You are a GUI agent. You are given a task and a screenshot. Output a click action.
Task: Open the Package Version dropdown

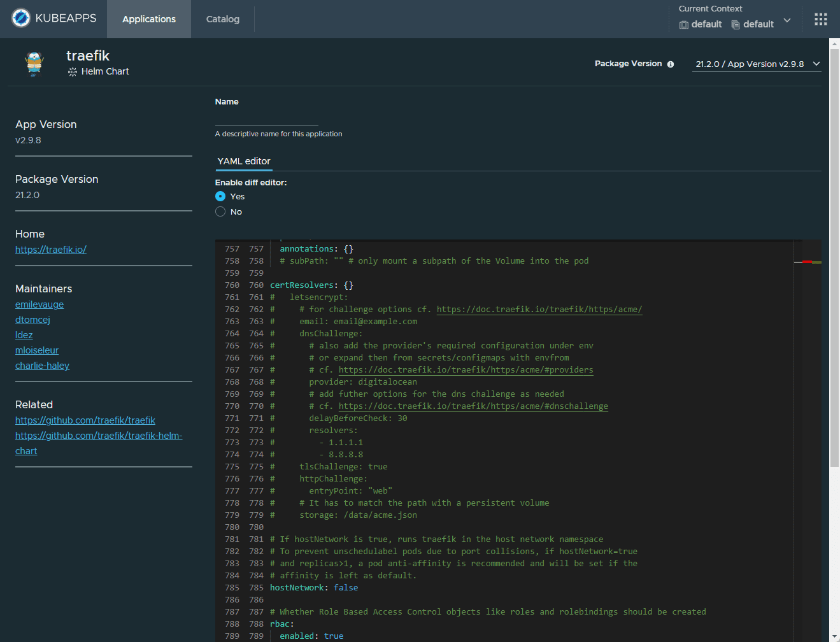pyautogui.click(x=757, y=64)
